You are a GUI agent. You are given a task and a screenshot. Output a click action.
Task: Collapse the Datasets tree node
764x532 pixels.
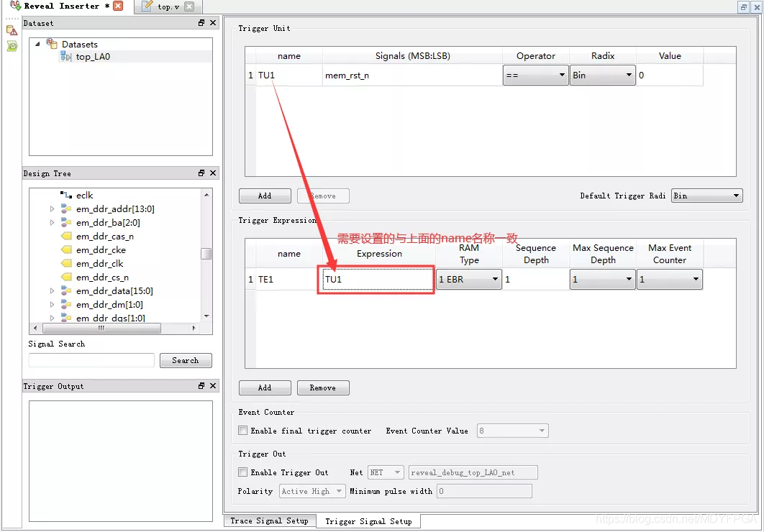(37, 44)
